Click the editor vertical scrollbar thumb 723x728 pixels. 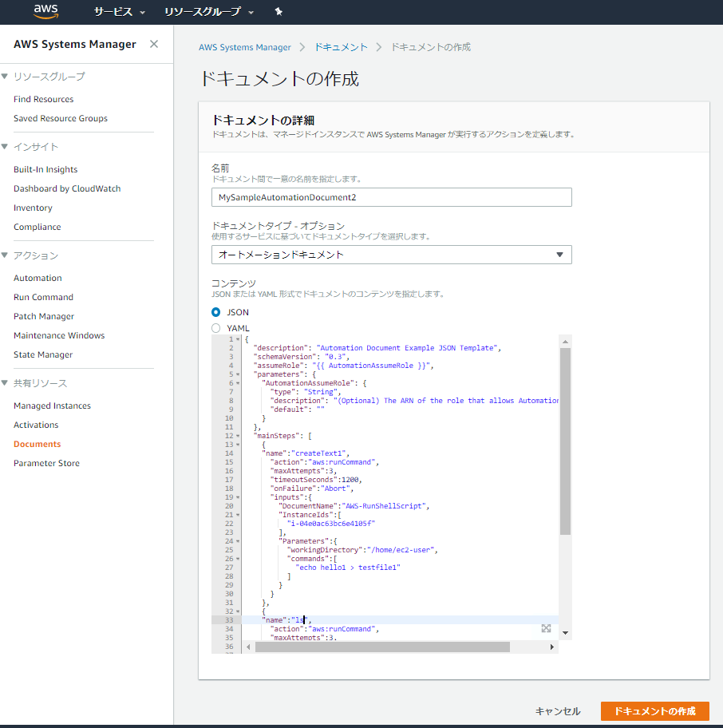click(x=565, y=441)
